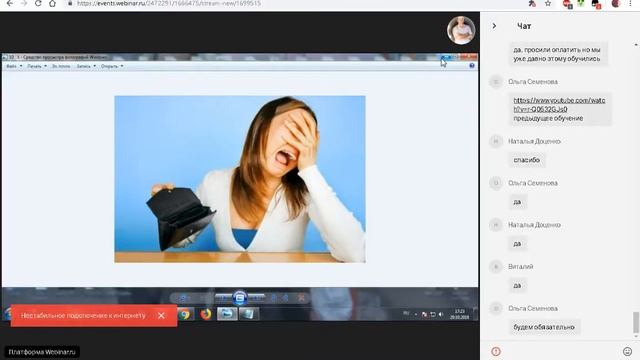This screenshot has width=640, height=360.
Task: Select the message 'предыдущее обучение'
Action: click(548, 118)
